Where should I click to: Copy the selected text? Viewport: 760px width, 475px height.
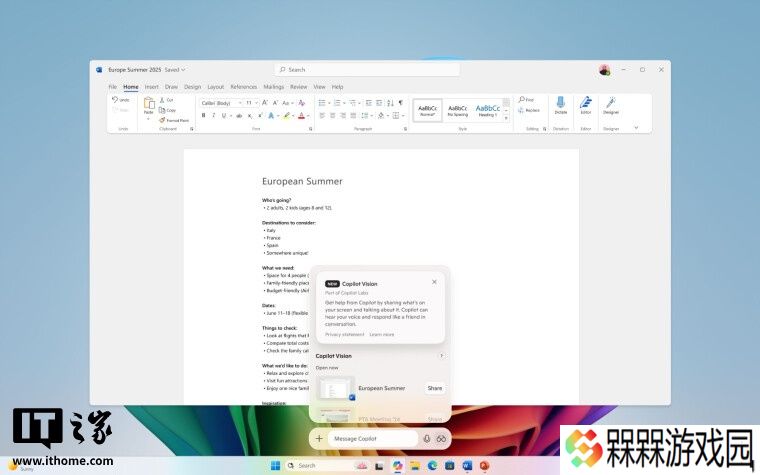[x=167, y=111]
